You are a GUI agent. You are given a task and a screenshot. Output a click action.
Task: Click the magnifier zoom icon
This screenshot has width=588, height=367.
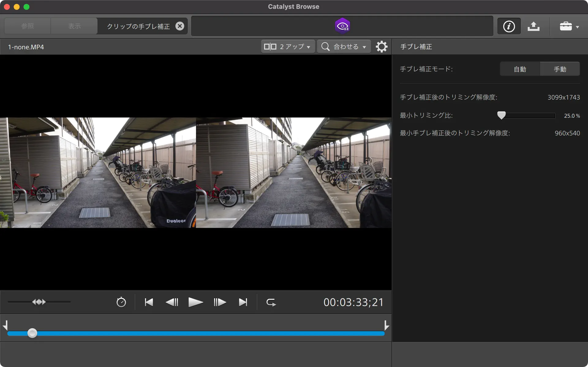coord(325,46)
